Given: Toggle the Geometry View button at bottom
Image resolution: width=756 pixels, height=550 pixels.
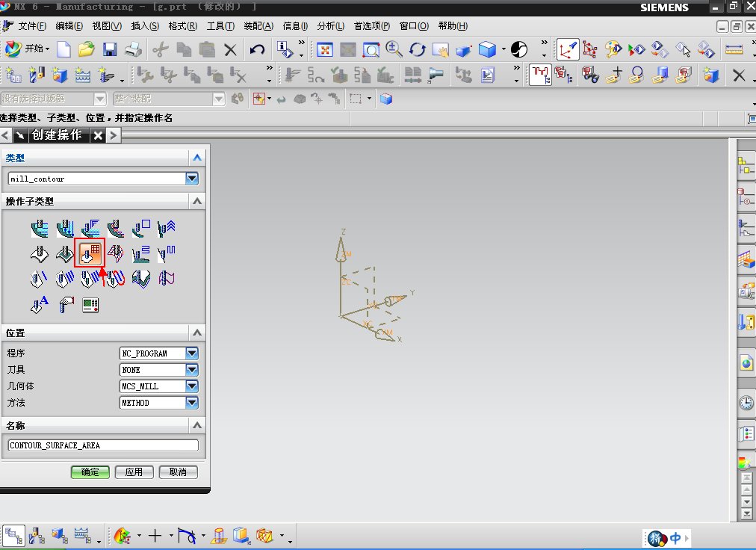Looking at the screenshot, I should [59, 536].
